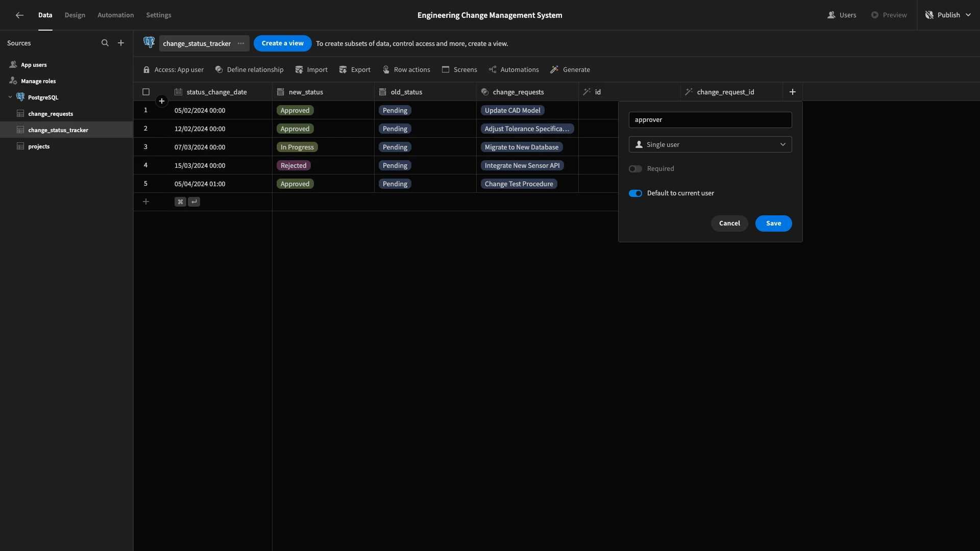Go back using the arrow icon

pos(19,15)
